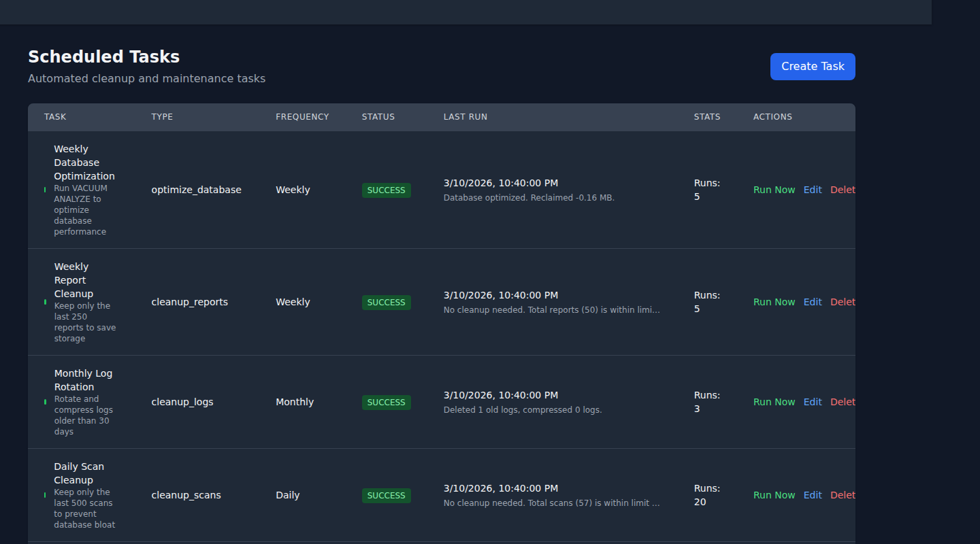This screenshot has width=980, height=544.
Task: Sort the table by the TASK column header
Action: (55, 116)
